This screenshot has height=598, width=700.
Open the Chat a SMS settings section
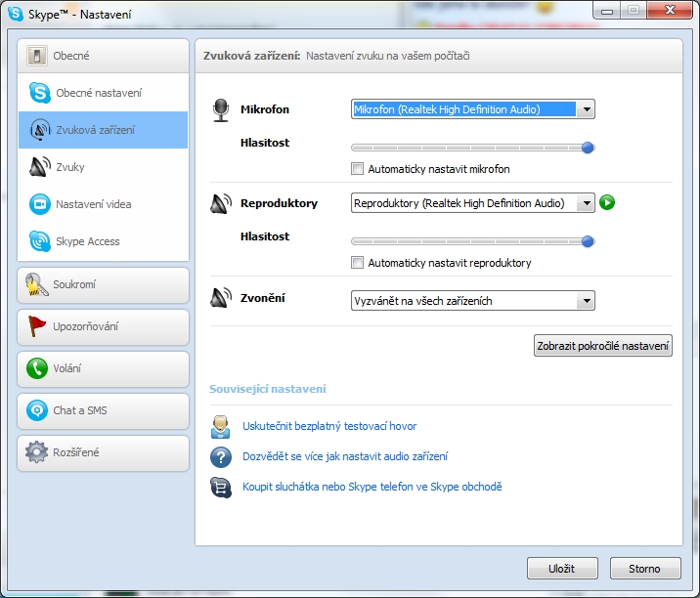[x=103, y=410]
